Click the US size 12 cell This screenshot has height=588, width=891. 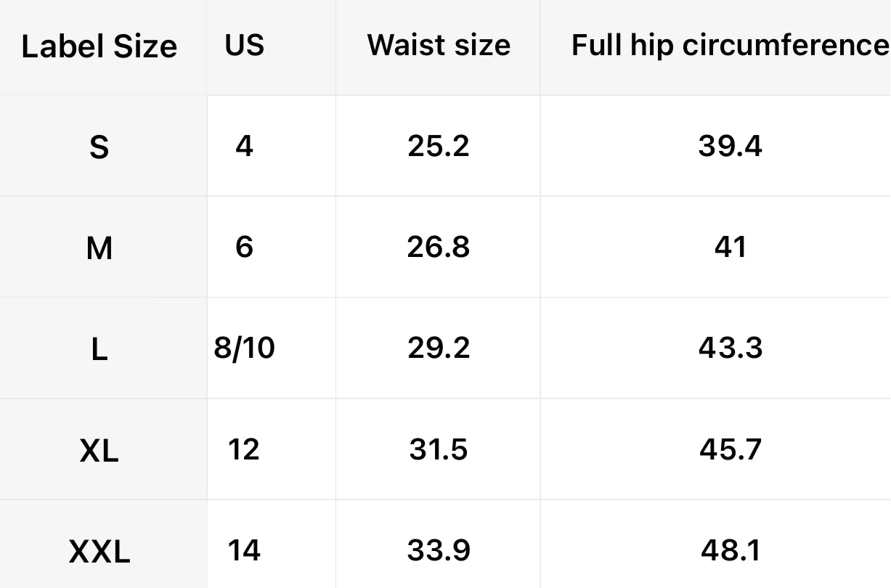click(x=244, y=449)
